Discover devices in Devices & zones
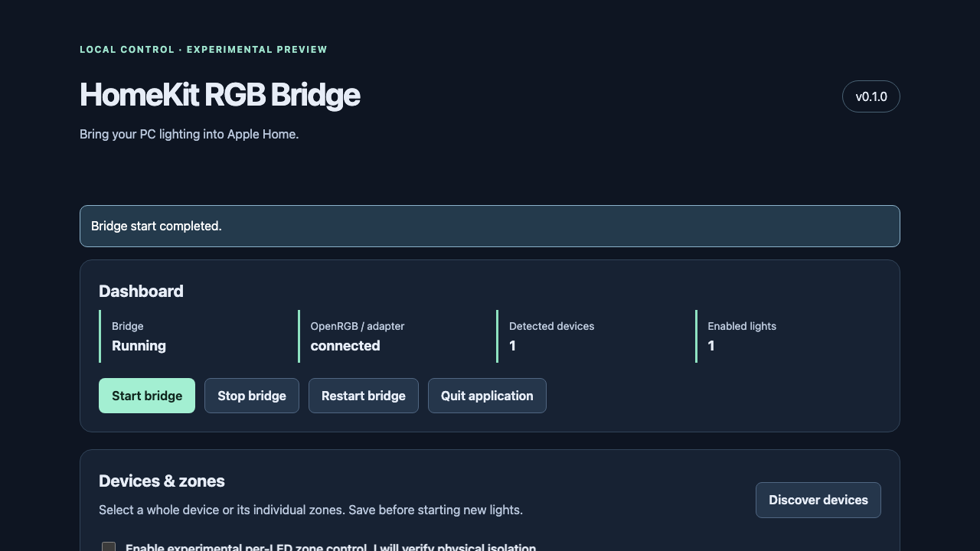The height and width of the screenshot is (551, 980). coord(818,500)
